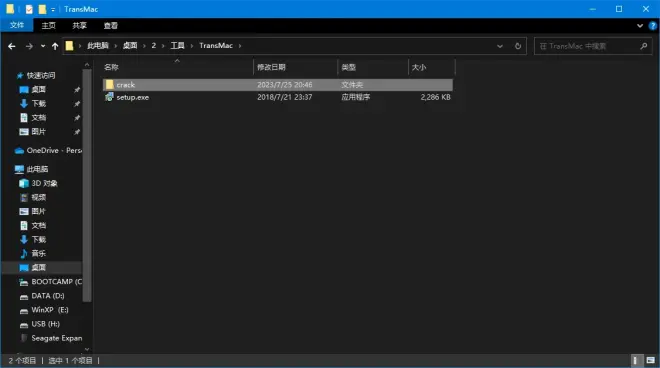This screenshot has height=368, width=660.
Task: Open the Seagate Expansion drive entry
Action: (x=56, y=338)
